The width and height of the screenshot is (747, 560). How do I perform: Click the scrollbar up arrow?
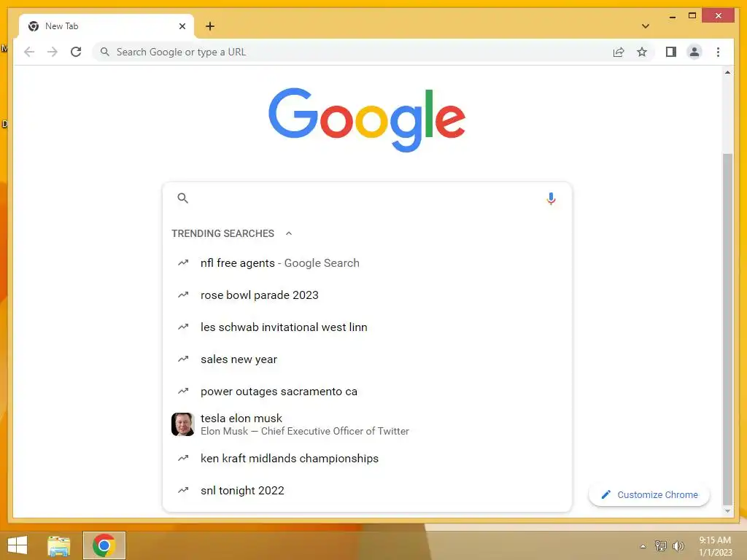tap(727, 72)
